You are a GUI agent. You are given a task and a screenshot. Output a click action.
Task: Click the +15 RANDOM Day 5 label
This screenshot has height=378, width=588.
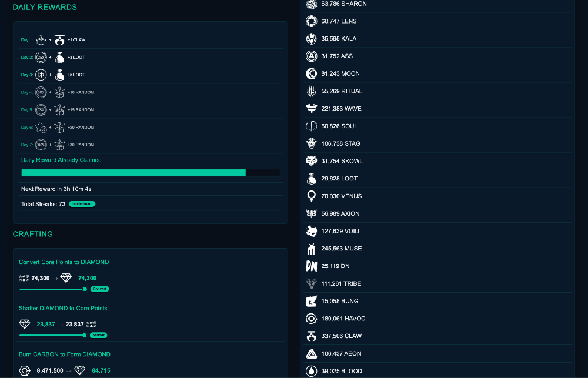coord(81,110)
